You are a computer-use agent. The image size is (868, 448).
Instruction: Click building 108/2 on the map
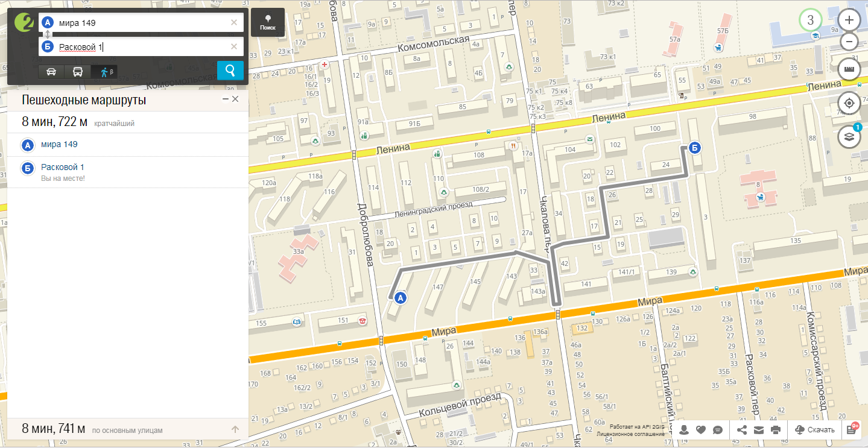[x=481, y=189]
